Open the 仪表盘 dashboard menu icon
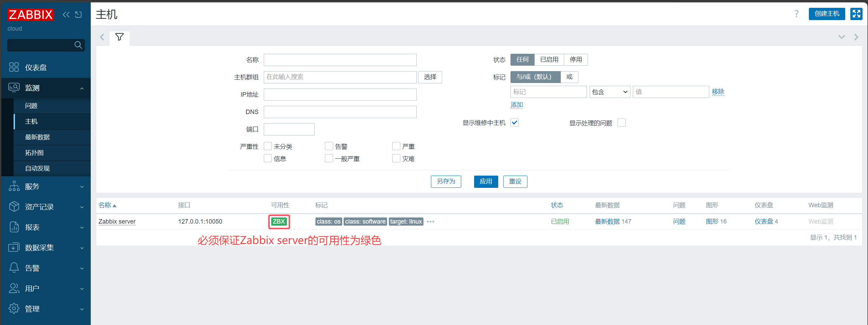The image size is (868, 325). (14, 67)
